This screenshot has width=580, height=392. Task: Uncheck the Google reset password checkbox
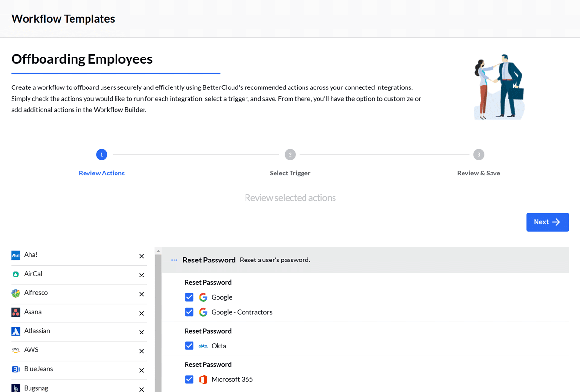pos(189,297)
